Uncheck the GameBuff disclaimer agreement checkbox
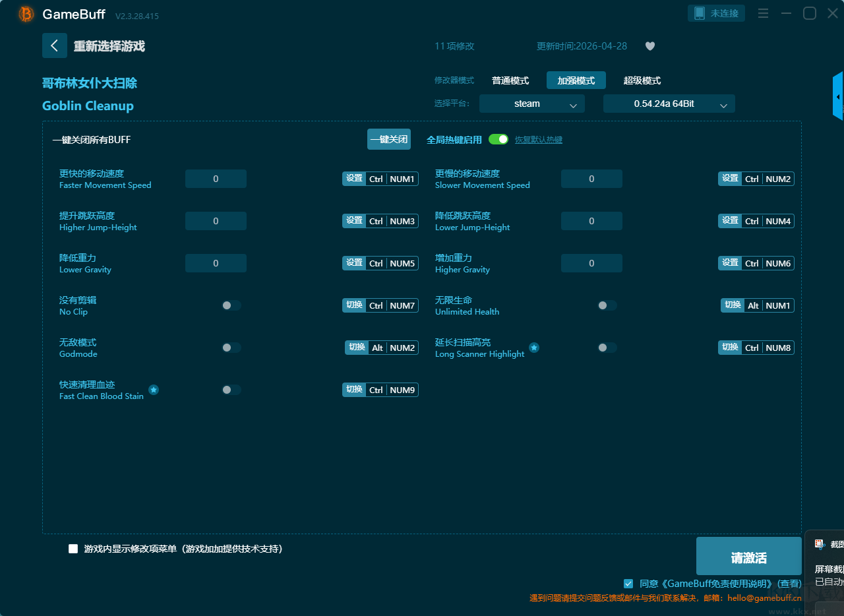The image size is (844, 616). 628,584
